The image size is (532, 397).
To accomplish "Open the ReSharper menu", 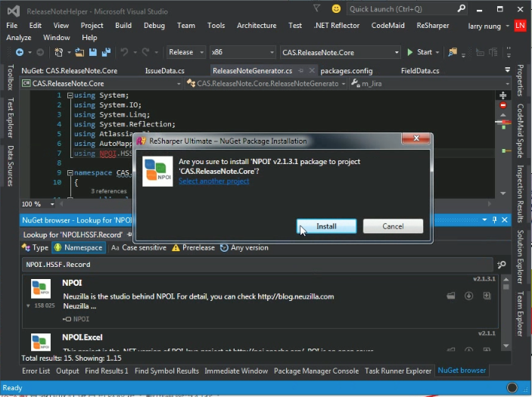I will (433, 26).
